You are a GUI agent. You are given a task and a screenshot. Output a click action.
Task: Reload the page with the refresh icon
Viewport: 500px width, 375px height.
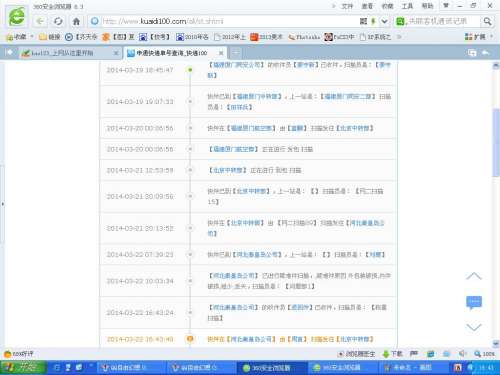point(58,21)
